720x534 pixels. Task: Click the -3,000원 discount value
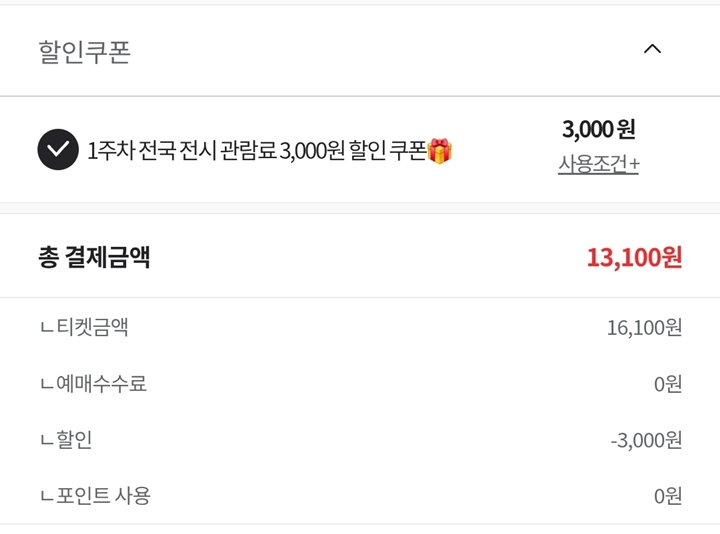tap(646, 439)
